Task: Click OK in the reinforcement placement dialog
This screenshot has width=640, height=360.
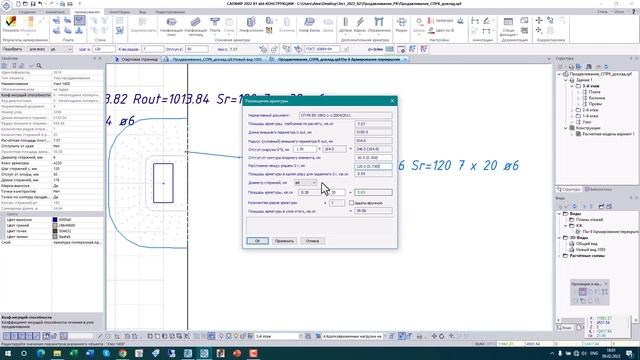Action: click(x=257, y=241)
